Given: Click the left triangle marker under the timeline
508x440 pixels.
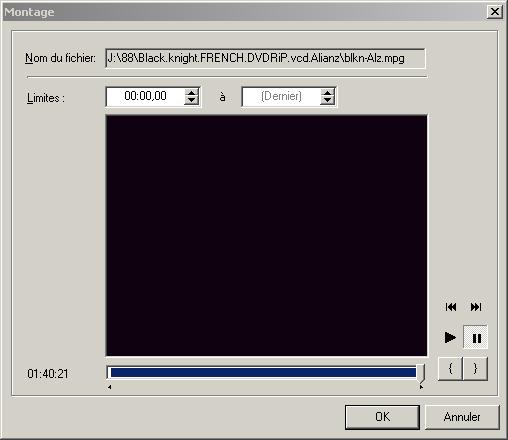Looking at the screenshot, I should click(x=110, y=387).
